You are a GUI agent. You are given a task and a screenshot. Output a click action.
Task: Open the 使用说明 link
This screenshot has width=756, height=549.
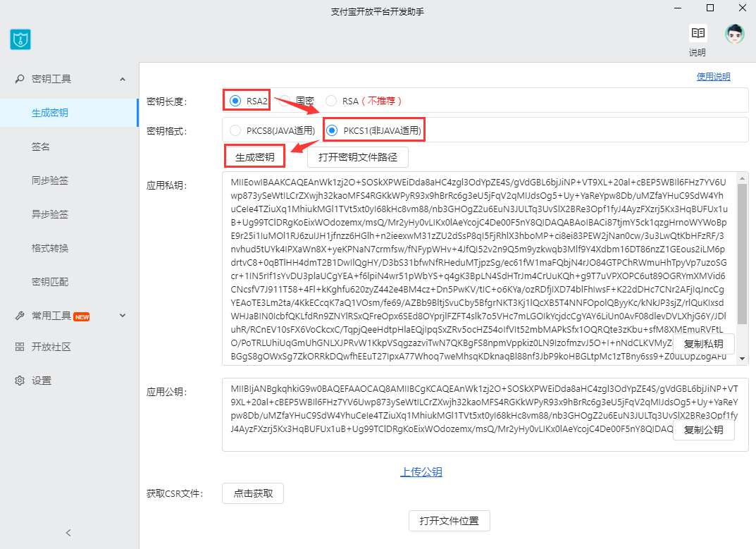click(713, 77)
